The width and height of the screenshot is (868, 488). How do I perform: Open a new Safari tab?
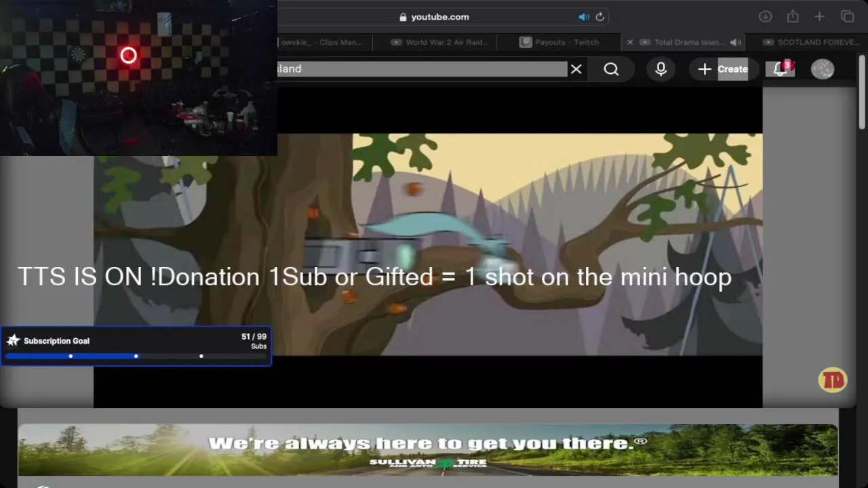(819, 17)
